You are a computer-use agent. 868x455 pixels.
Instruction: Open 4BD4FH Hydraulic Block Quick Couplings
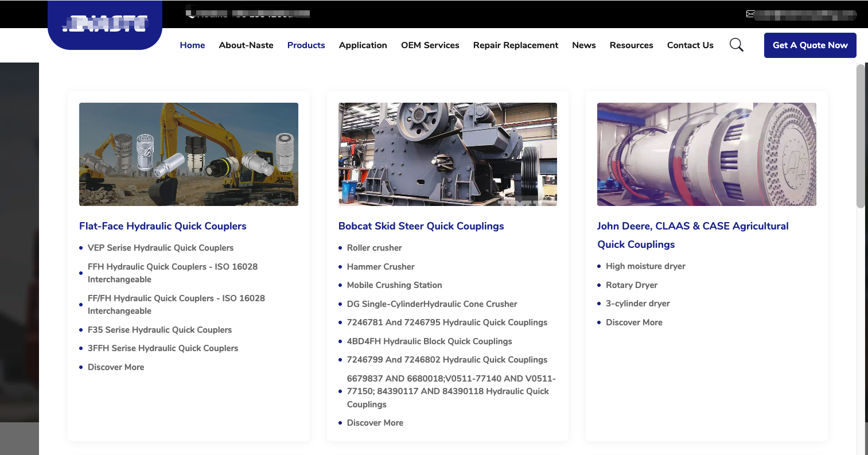coord(429,341)
